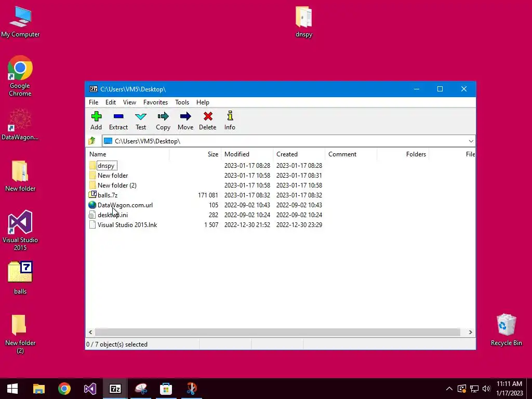Sort by Comment column header
Screen dimensions: 532x399
351,154
